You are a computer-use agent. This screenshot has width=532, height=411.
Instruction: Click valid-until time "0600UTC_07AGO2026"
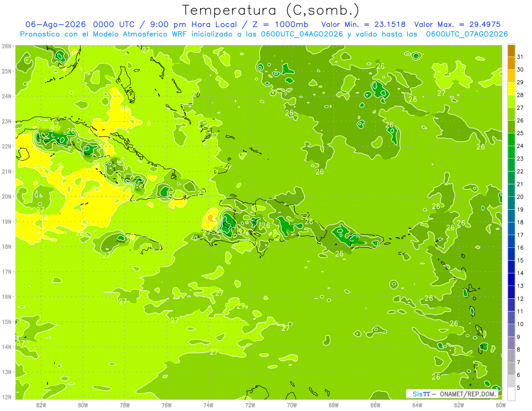point(467,34)
